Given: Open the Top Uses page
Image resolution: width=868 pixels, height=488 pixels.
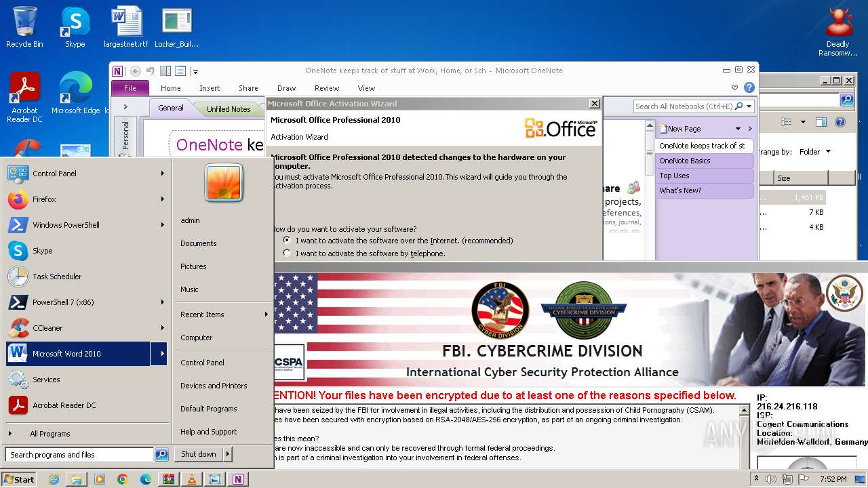Looking at the screenshot, I should [704, 176].
